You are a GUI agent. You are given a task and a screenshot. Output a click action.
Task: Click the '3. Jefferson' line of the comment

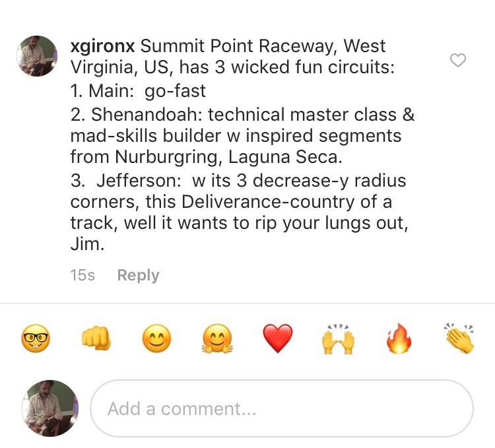tap(238, 181)
